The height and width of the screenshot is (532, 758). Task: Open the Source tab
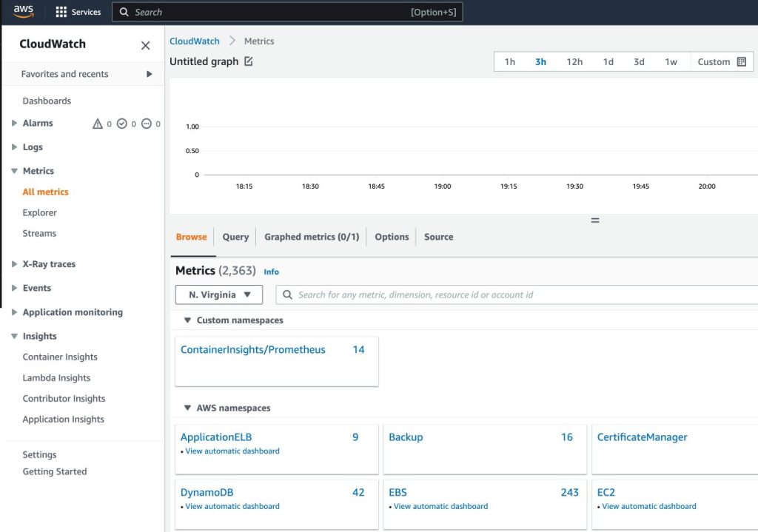pyautogui.click(x=438, y=237)
